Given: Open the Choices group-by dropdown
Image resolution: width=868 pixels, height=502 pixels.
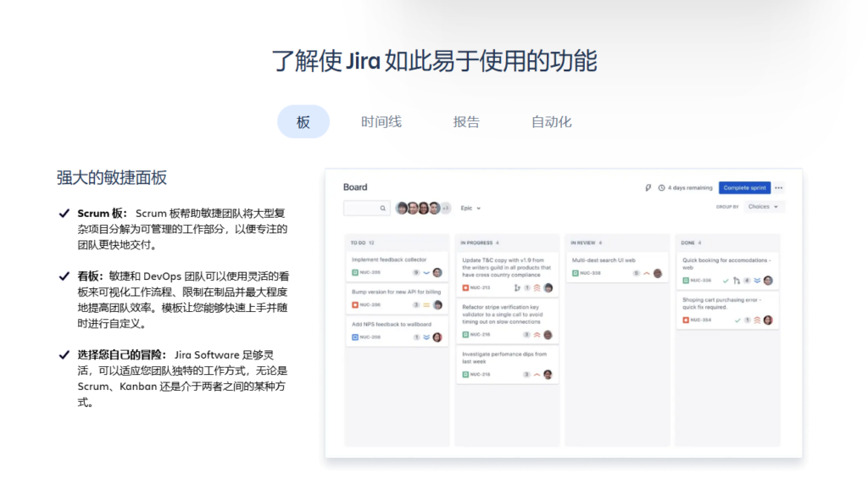Looking at the screenshot, I should [764, 207].
